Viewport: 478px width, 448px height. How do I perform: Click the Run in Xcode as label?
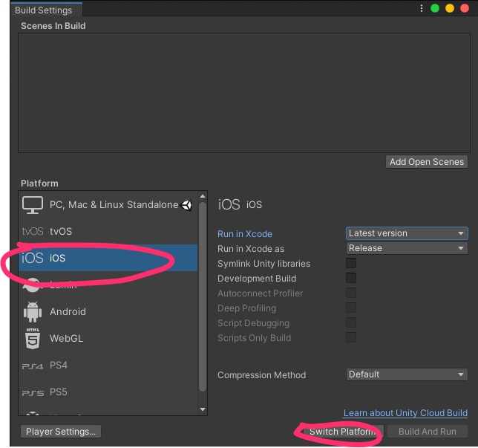(x=251, y=249)
